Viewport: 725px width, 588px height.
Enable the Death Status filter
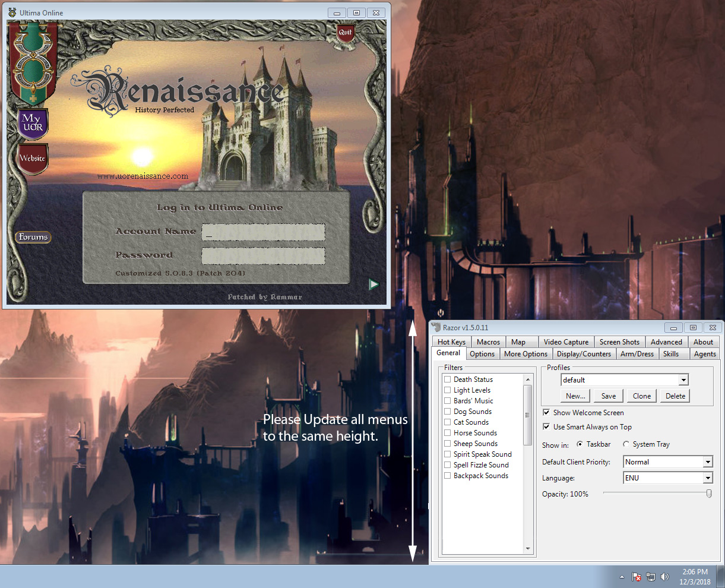[448, 380]
